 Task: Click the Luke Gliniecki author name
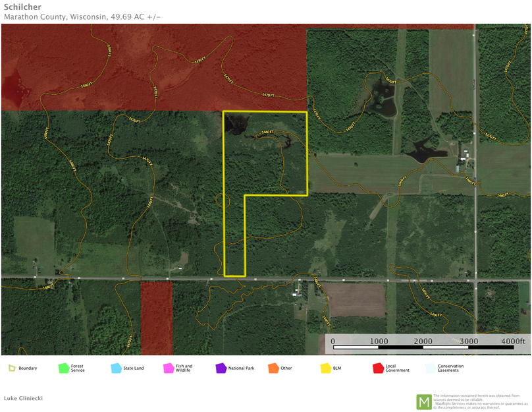[24, 398]
